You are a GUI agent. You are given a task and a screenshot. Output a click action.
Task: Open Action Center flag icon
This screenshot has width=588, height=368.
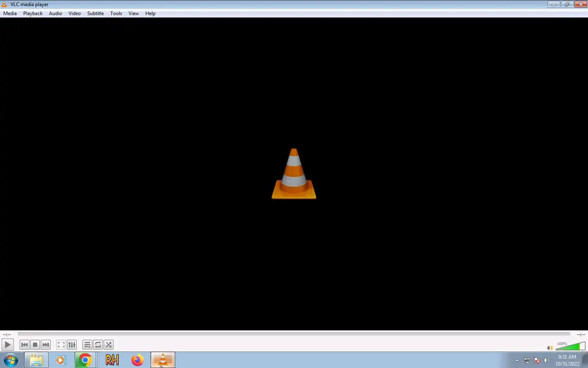(537, 360)
